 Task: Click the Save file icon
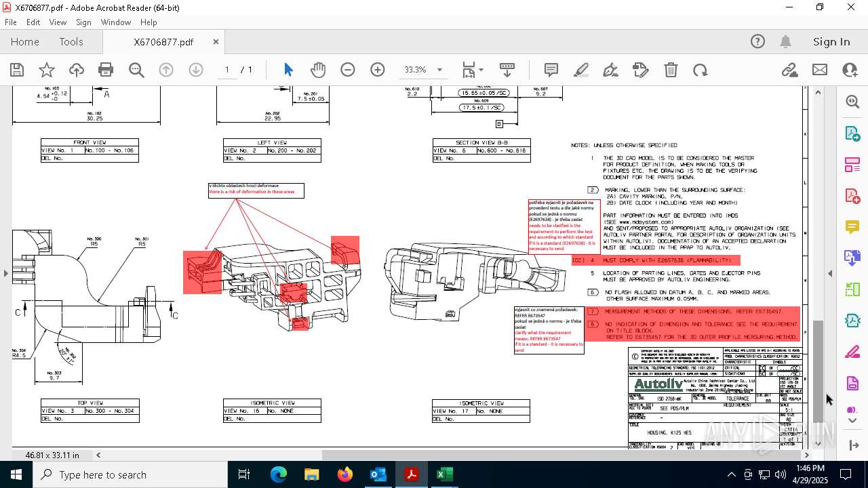pos(17,70)
